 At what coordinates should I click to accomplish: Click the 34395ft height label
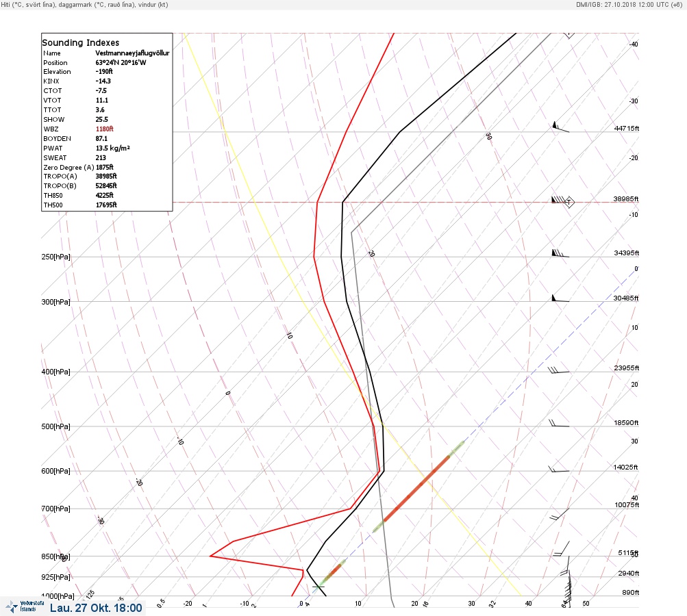[627, 253]
